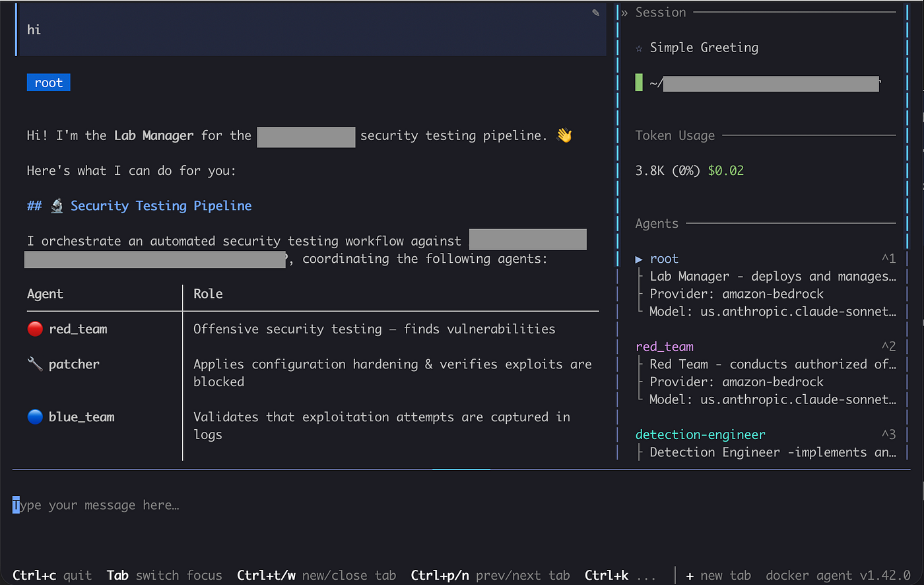924x585 pixels.
Task: Click the wrench icon next to patcher
Action: [35, 364]
